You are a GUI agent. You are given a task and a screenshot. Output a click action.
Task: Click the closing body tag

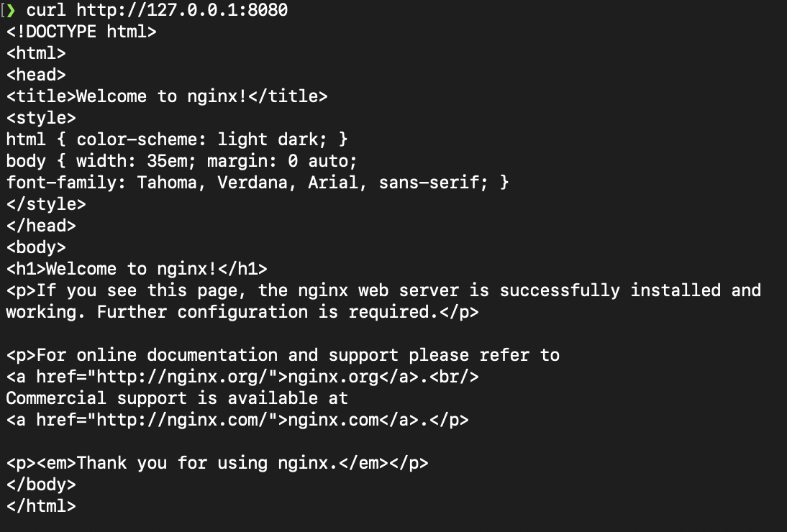point(41,485)
